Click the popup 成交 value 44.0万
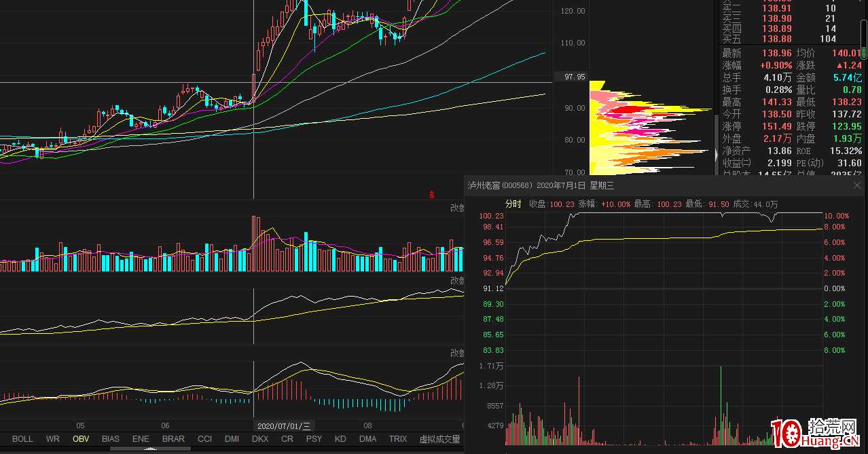This screenshot has height=454, width=868. click(x=765, y=204)
